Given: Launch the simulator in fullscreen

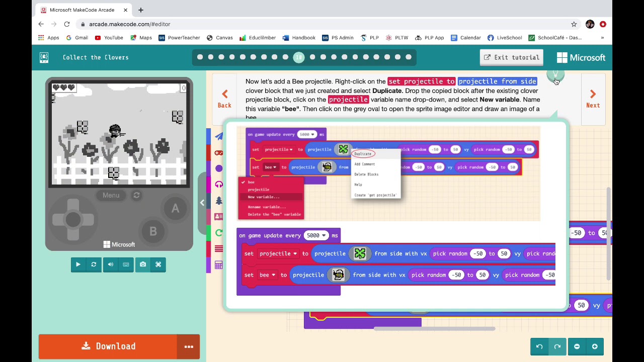Looking at the screenshot, I should click(x=158, y=264).
